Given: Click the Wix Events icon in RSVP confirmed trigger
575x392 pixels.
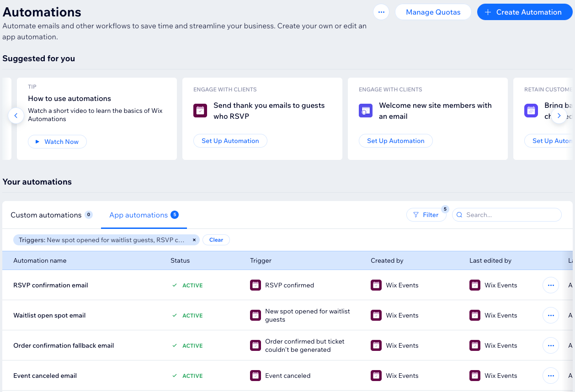Looking at the screenshot, I should (256, 285).
